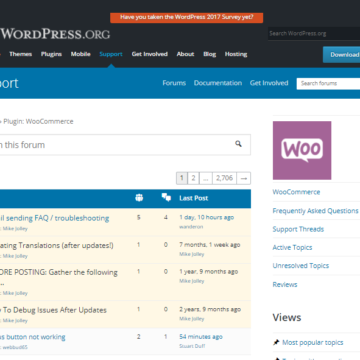The height and width of the screenshot is (360, 360).
Task: Open the button not working topic
Action: point(33,337)
